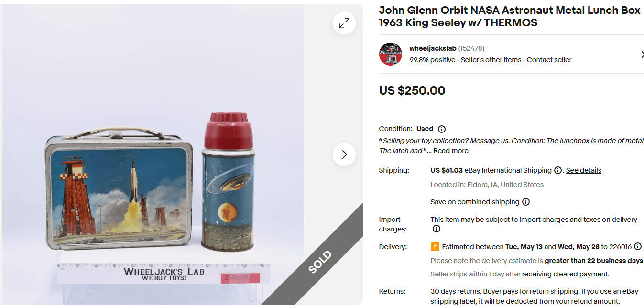Viewport: 644px width, 308px height.
Task: Expand seller details with right chevron
Action: tap(642, 55)
